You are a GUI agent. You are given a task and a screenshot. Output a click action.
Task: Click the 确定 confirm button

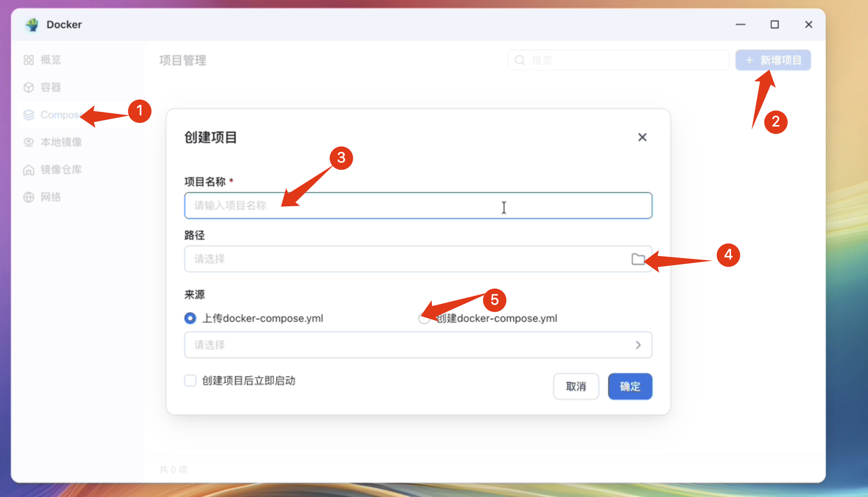point(630,387)
